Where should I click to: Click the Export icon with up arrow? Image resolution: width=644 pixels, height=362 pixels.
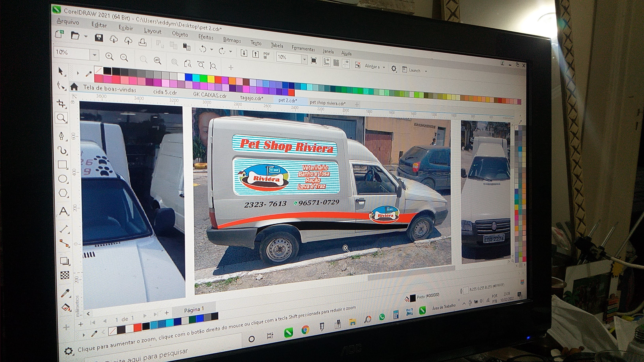pyautogui.click(x=255, y=54)
